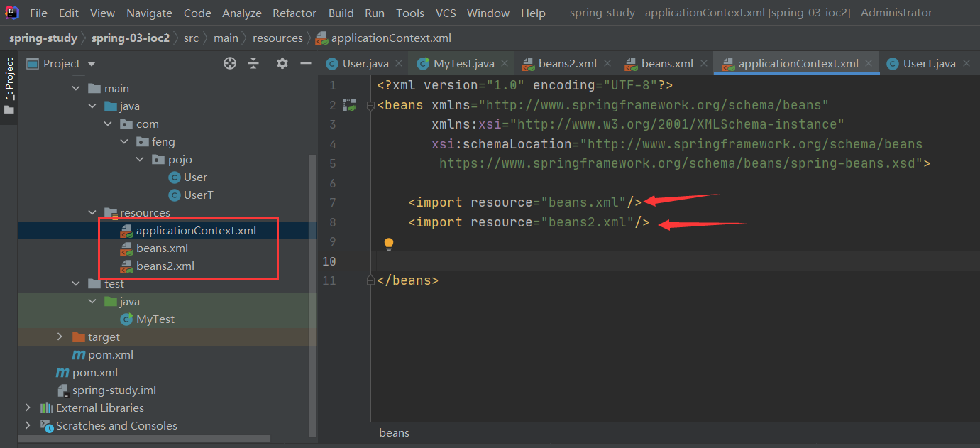Screen dimensions: 980x448
Task: Collapse the com package
Action: pyautogui.click(x=109, y=124)
